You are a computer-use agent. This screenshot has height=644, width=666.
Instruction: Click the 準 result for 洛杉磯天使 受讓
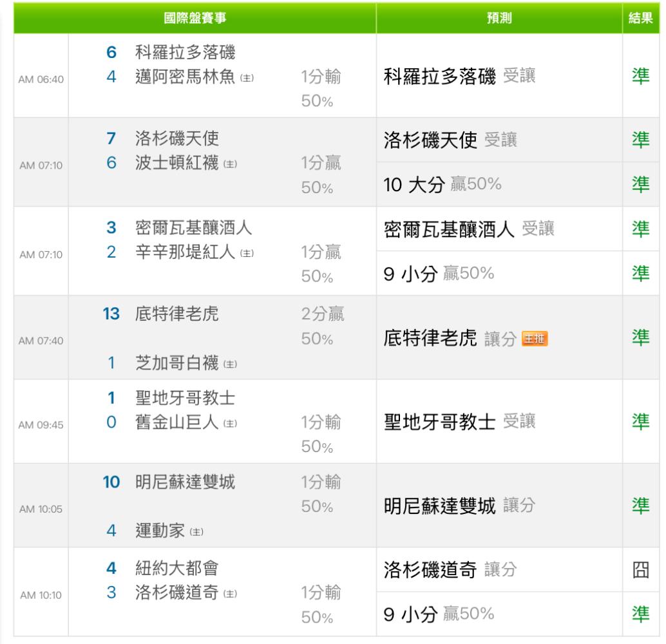(x=641, y=140)
